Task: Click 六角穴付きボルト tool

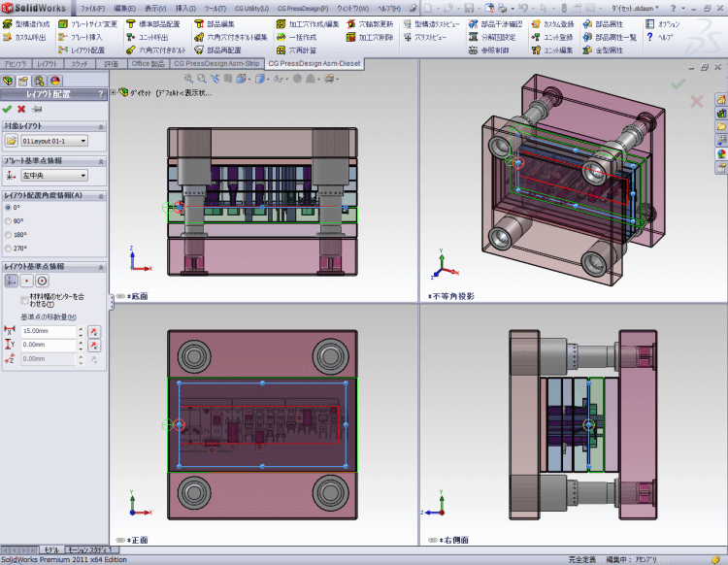Action: coord(156,50)
